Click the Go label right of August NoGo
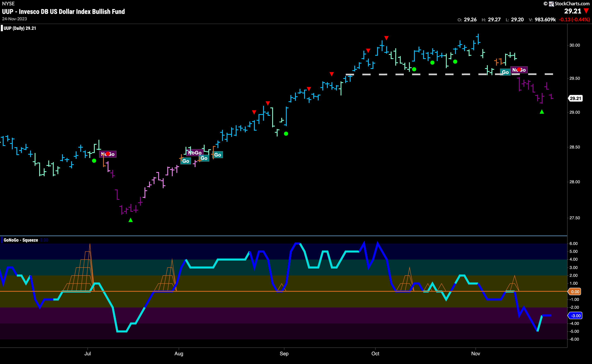 (204, 158)
